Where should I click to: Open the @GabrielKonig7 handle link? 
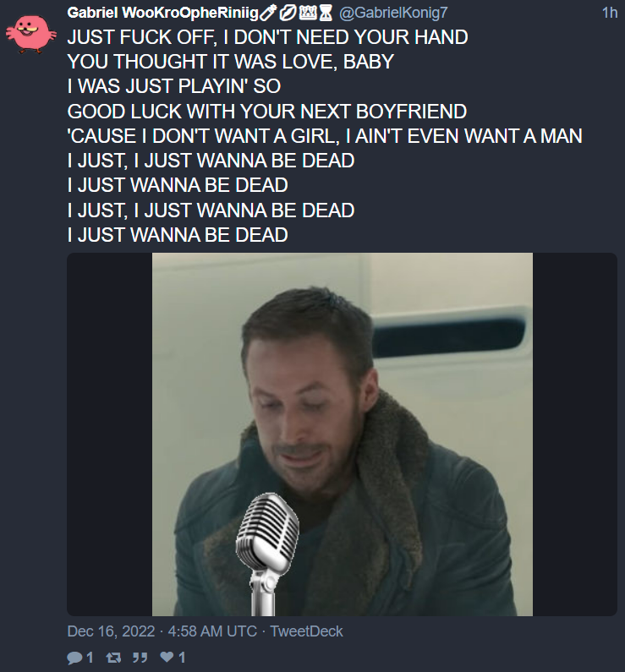(x=393, y=13)
